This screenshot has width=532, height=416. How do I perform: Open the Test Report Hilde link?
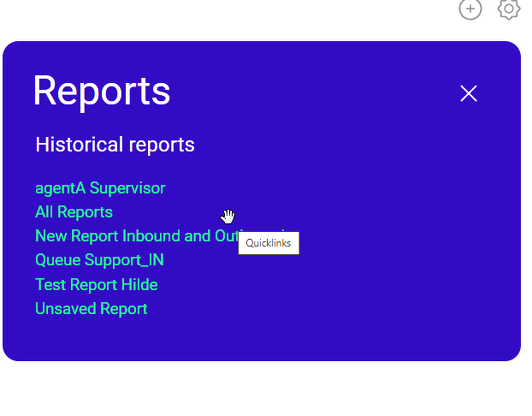(96, 285)
